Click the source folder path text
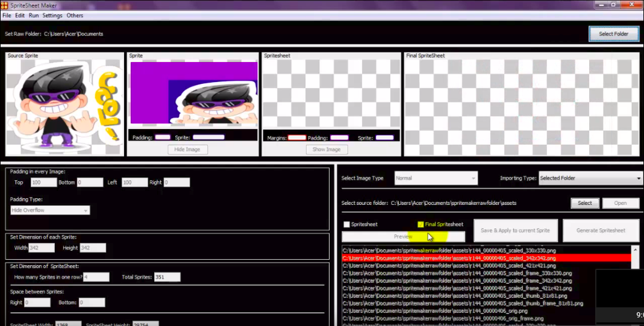 [x=454, y=203]
